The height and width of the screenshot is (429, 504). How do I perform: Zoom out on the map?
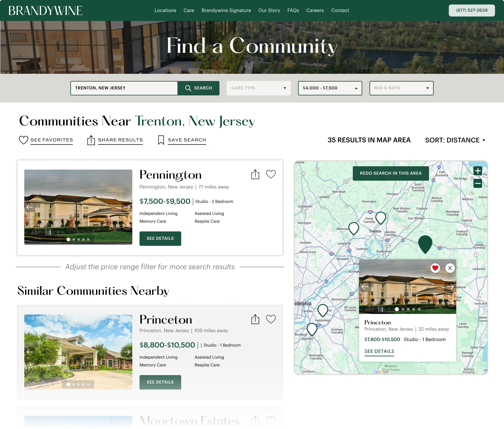click(x=478, y=183)
